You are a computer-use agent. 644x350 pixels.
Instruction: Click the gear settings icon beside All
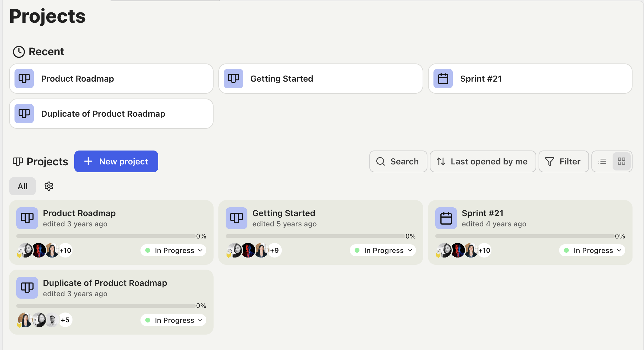pos(49,186)
